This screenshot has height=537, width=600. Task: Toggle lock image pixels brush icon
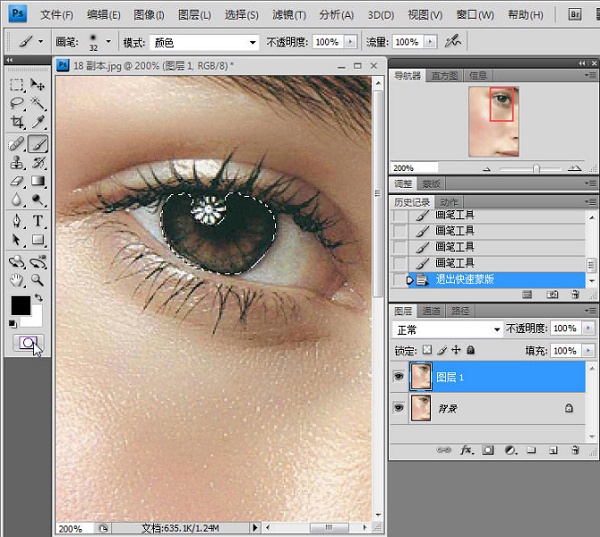(x=442, y=350)
